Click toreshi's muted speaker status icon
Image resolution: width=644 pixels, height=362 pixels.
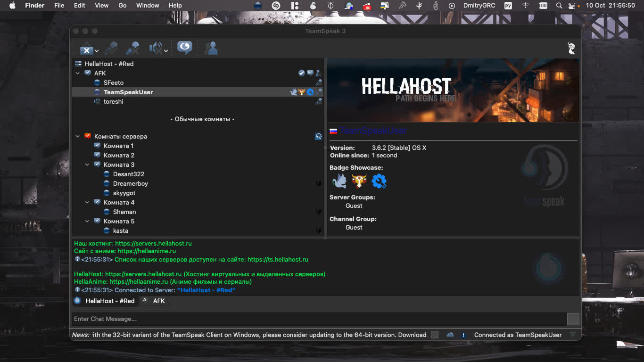(x=97, y=101)
